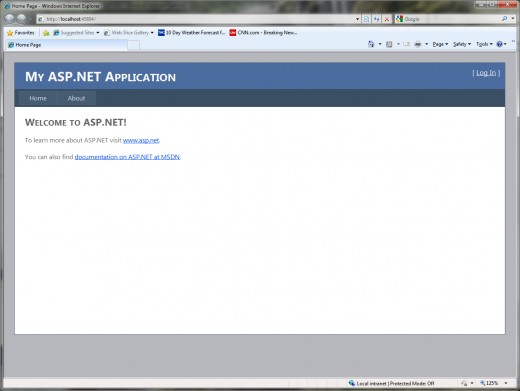The width and height of the screenshot is (520, 391).
Task: Open the Tools menu
Action: pos(484,44)
